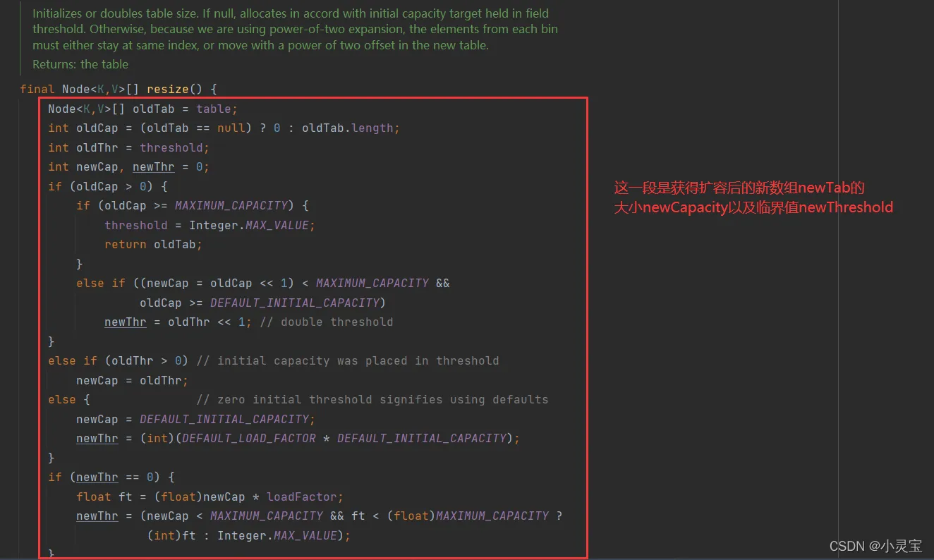Click 'oldTab.length' in the oldCap declaration
Screen dimensions: 934x560
click(347, 128)
